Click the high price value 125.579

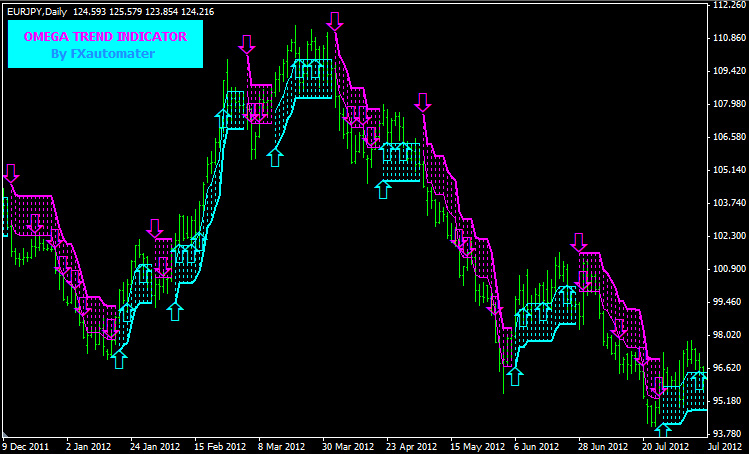pos(126,11)
